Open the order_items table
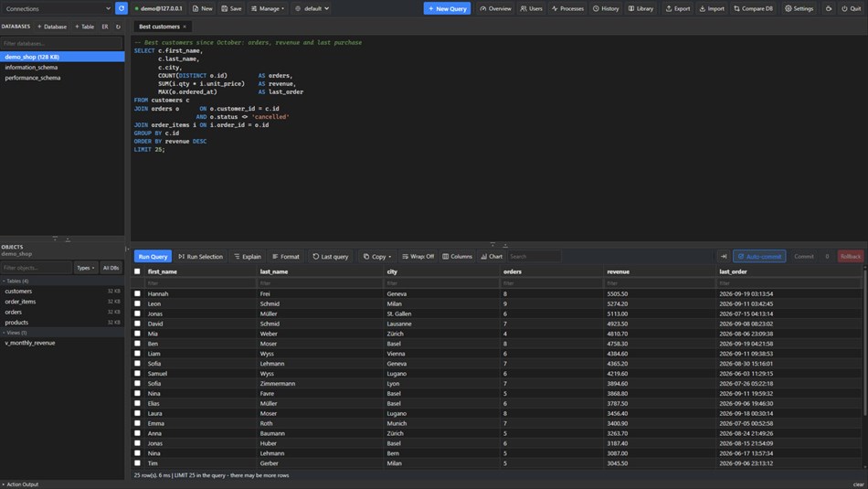 [x=62, y=302]
